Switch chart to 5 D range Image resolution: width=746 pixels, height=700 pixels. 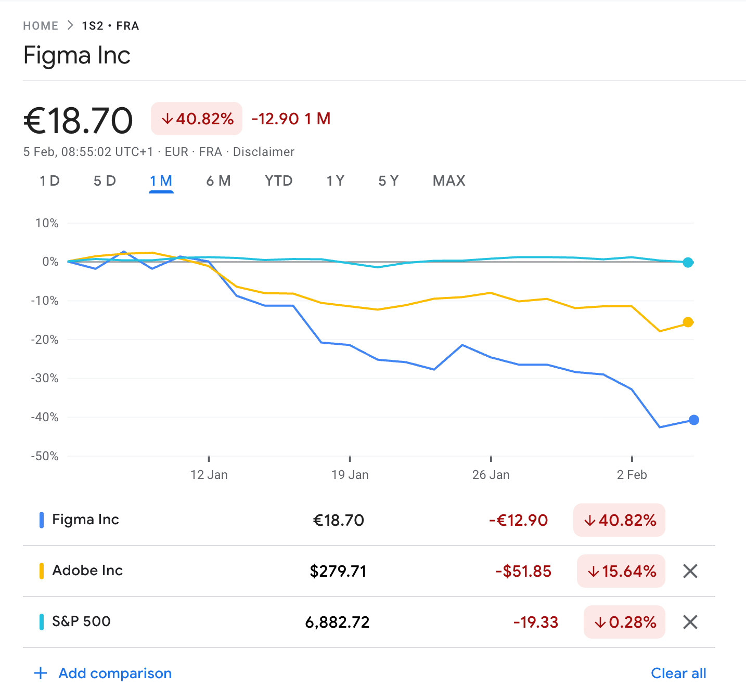tap(105, 181)
